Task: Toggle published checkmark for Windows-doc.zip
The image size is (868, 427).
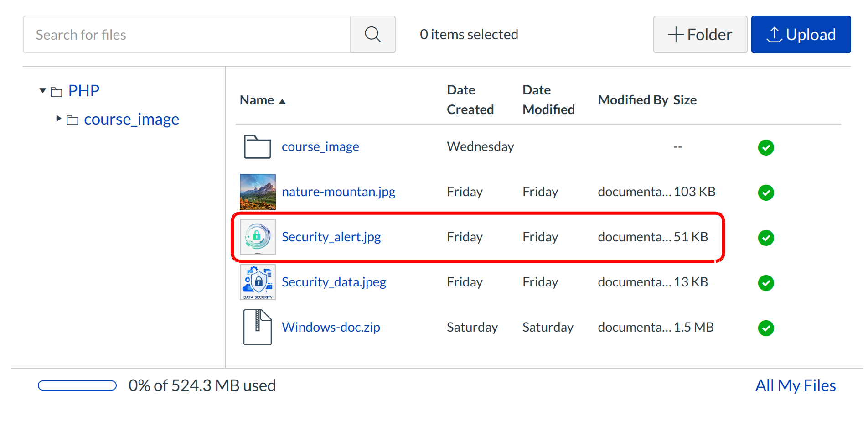Action: pos(766,328)
